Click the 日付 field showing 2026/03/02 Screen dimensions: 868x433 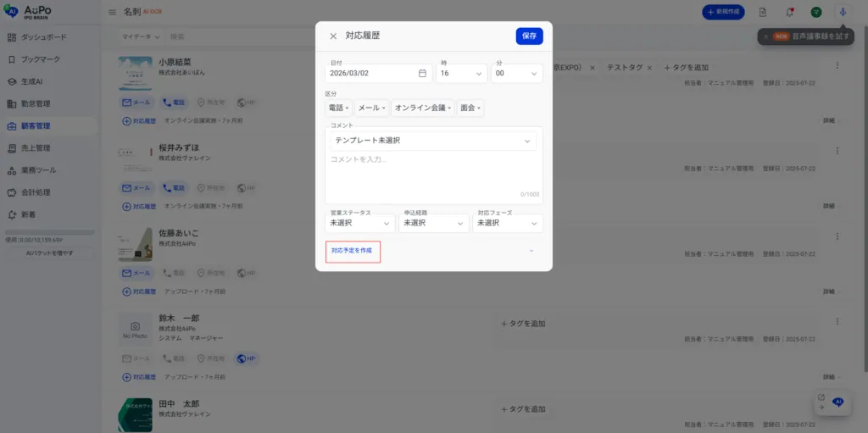click(x=379, y=73)
